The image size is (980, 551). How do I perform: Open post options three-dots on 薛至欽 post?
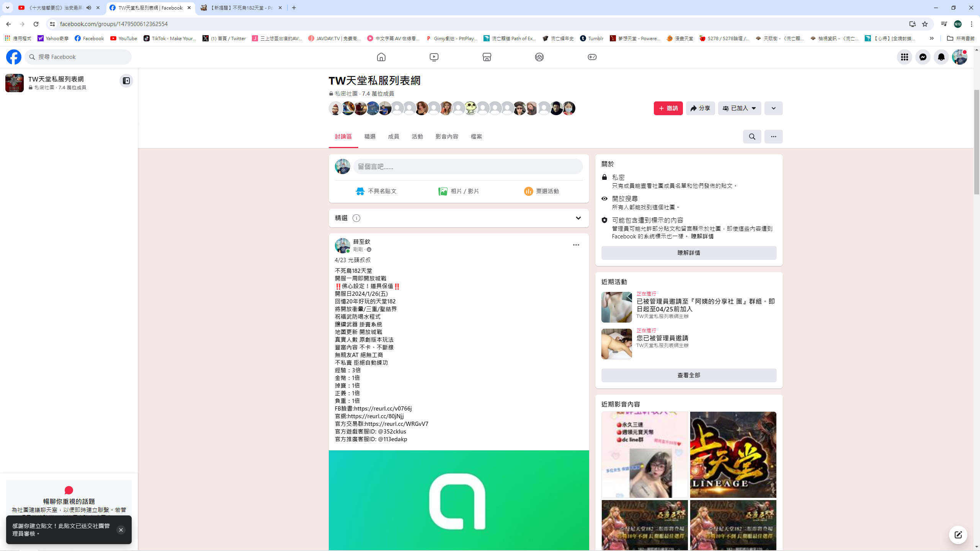point(576,245)
